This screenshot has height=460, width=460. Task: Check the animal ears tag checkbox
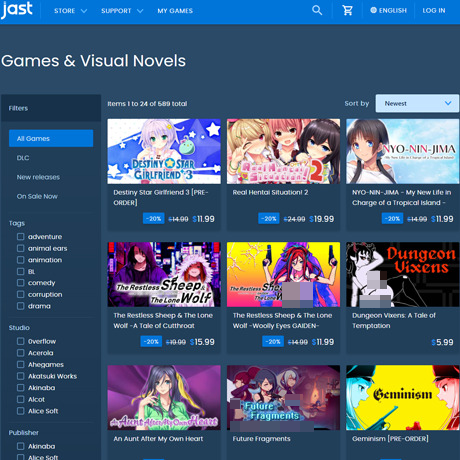click(x=21, y=248)
